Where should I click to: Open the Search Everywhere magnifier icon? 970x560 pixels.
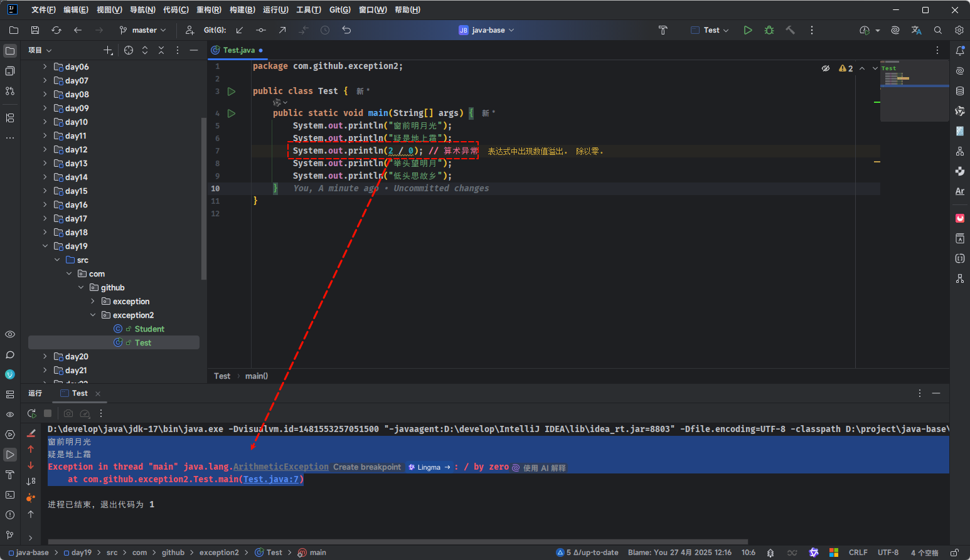pyautogui.click(x=938, y=30)
